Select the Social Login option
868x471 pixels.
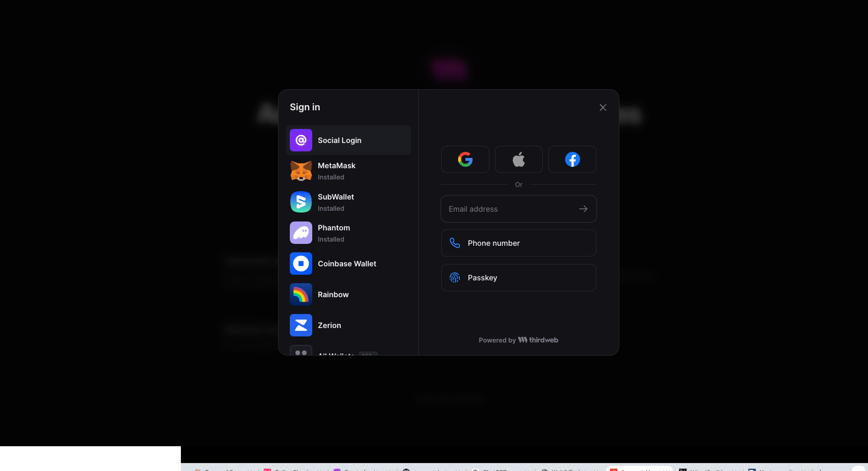348,140
